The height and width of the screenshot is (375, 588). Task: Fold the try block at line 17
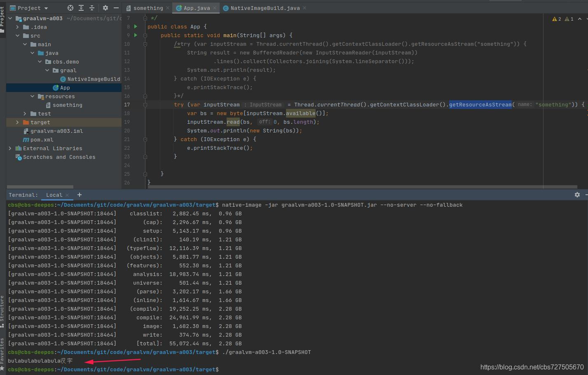[145, 105]
